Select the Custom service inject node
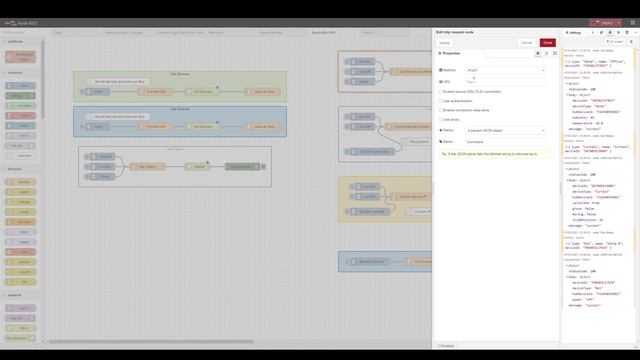Viewport: 640px width, 360px height. tap(369, 211)
